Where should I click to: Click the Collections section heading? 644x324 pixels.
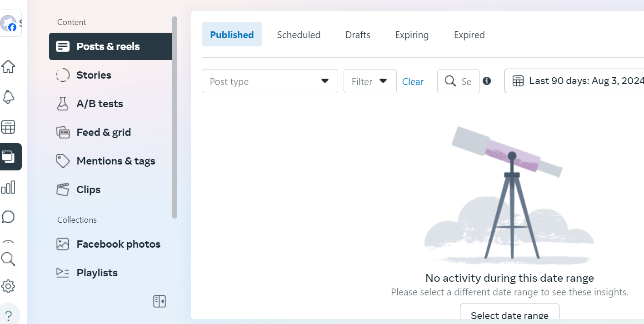click(x=77, y=219)
